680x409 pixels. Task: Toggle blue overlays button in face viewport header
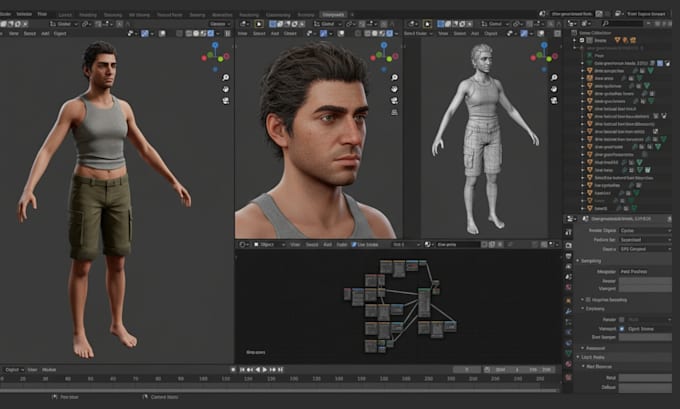coord(324,33)
